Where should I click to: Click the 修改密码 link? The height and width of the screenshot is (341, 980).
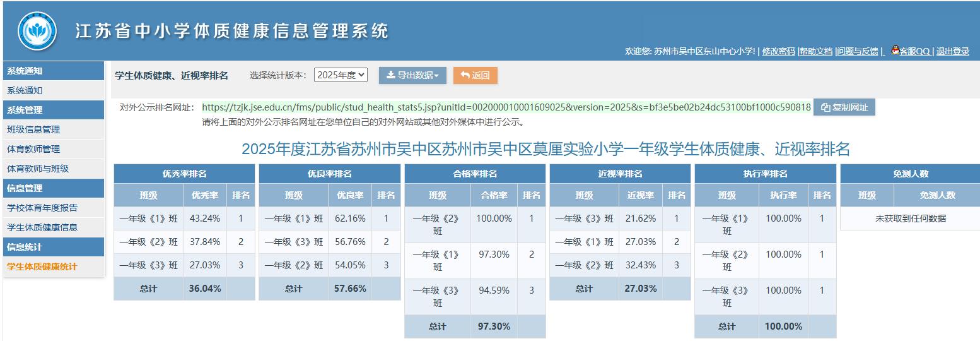tap(778, 51)
